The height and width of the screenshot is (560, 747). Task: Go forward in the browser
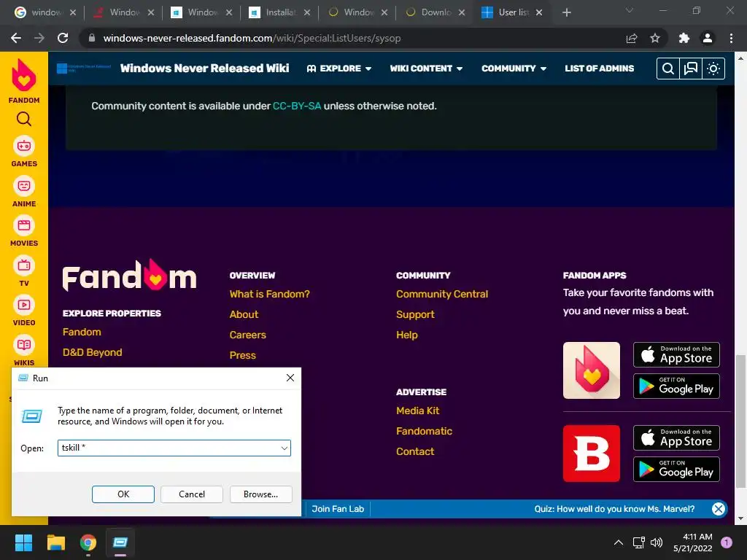(39, 38)
